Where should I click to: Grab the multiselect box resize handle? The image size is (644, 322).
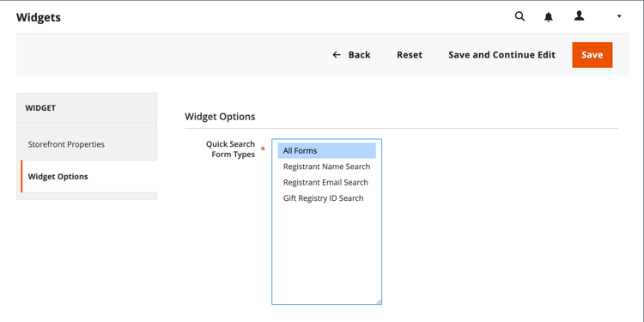(x=379, y=301)
